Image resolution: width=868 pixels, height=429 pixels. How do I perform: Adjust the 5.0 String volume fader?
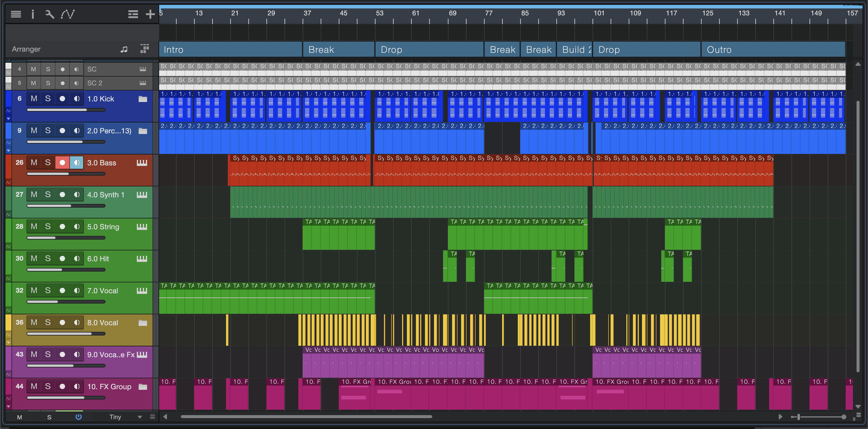[66, 238]
